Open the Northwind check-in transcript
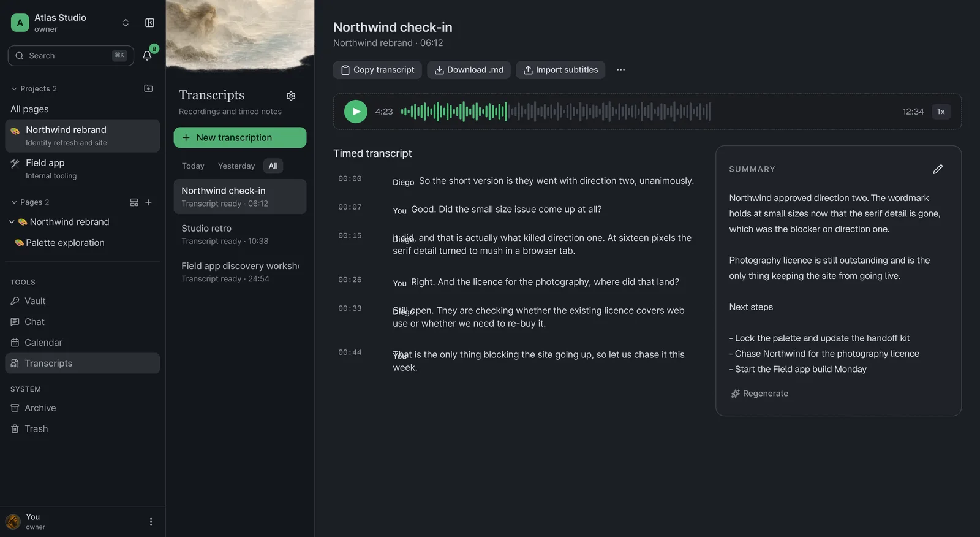 240,197
